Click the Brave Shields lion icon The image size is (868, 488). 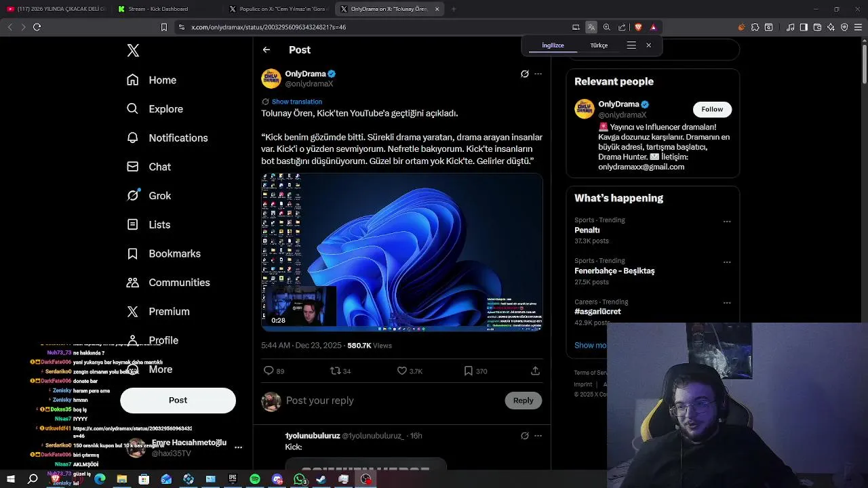(x=637, y=27)
